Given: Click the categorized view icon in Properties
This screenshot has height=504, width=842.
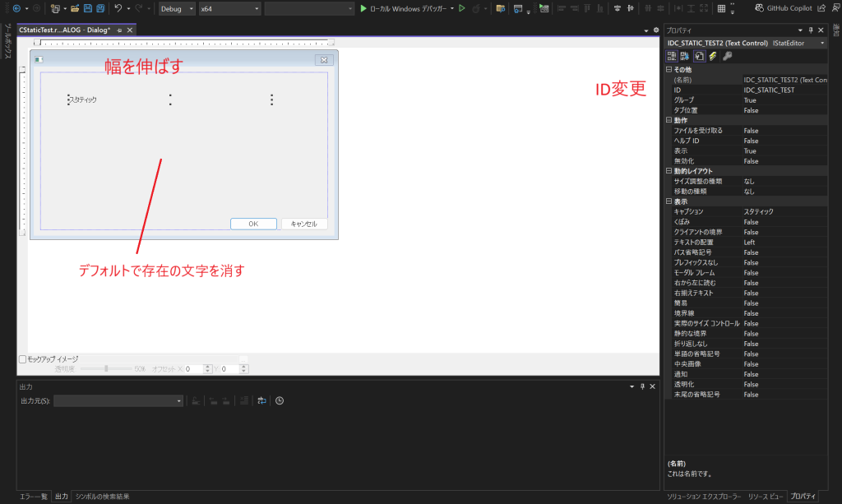Looking at the screenshot, I should tap(672, 56).
